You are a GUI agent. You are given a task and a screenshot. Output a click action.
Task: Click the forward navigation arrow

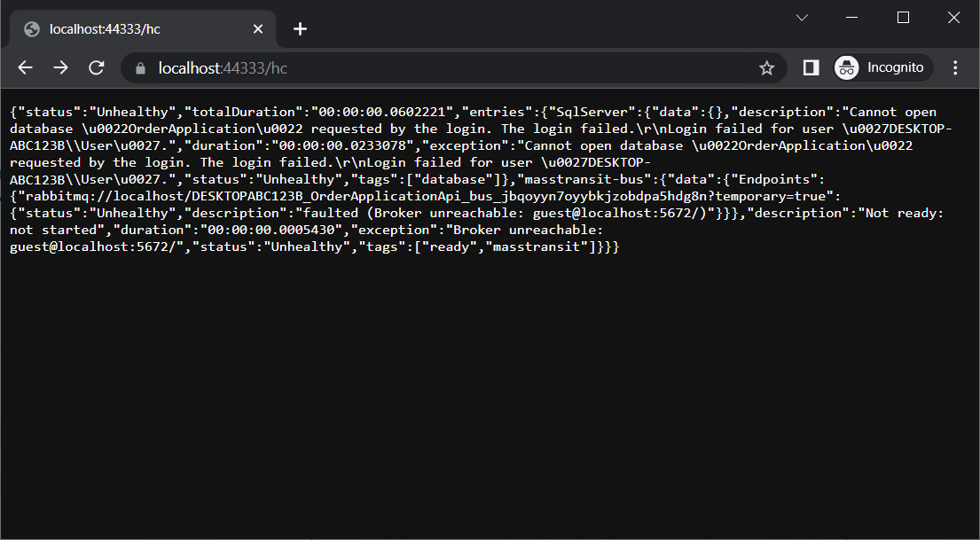[x=60, y=67]
